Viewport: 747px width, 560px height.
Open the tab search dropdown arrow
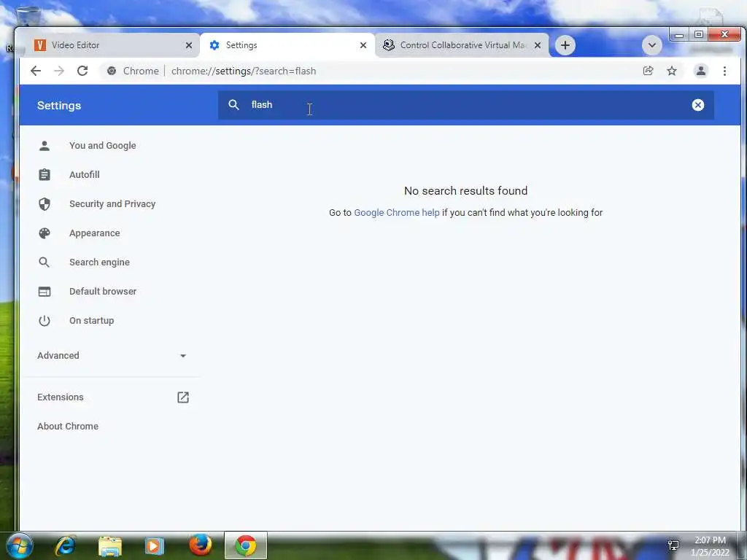[x=651, y=46]
